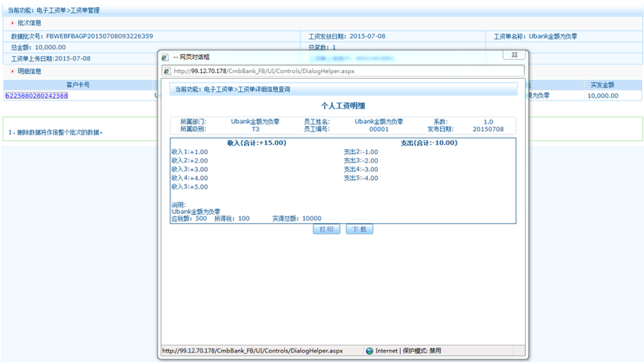The image size is (644, 362).
Task: Open customer card number 6225880280242588 link
Action: coord(37,95)
